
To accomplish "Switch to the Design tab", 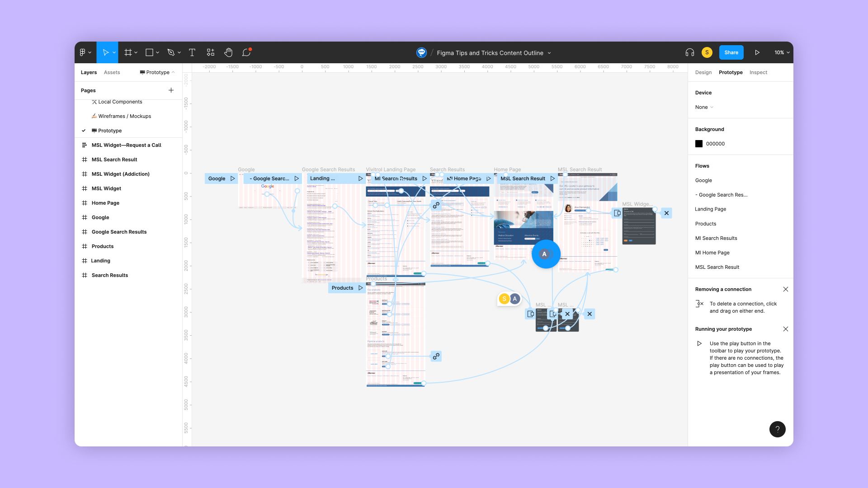I will (x=703, y=72).
